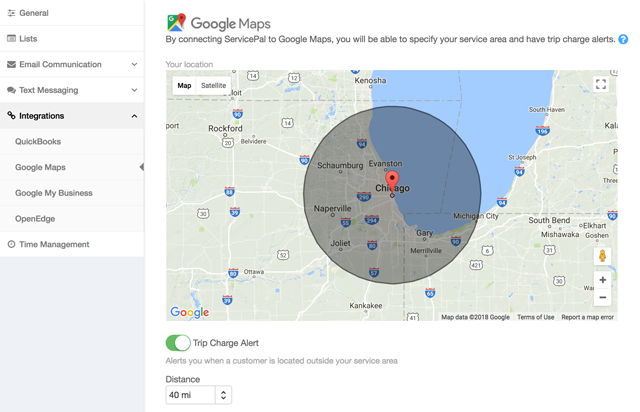Image resolution: width=640 pixels, height=412 pixels.
Task: Open the Terms of Use link
Action: tap(536, 317)
